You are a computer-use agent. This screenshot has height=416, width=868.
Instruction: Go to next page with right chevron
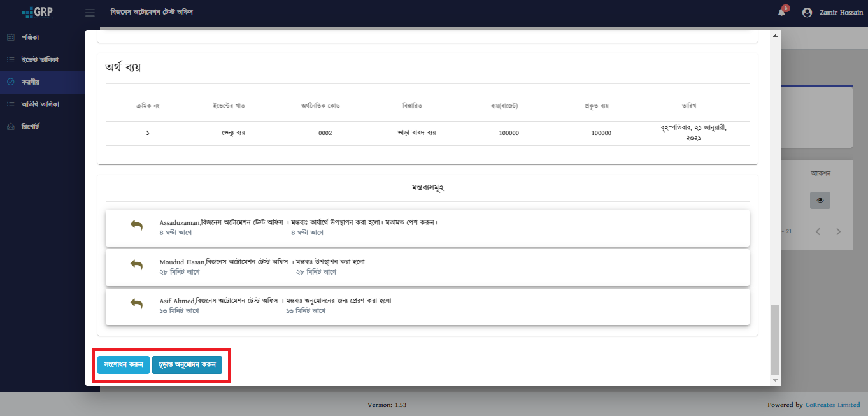[x=838, y=231]
